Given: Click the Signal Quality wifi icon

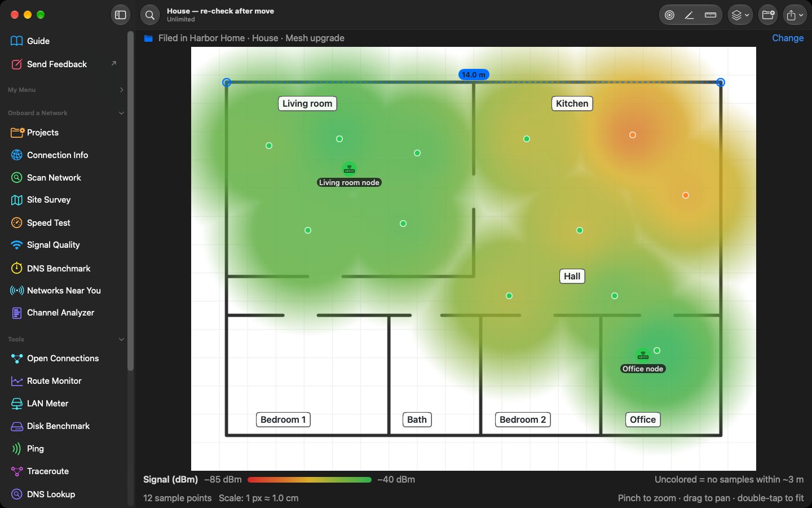Looking at the screenshot, I should (x=17, y=245).
